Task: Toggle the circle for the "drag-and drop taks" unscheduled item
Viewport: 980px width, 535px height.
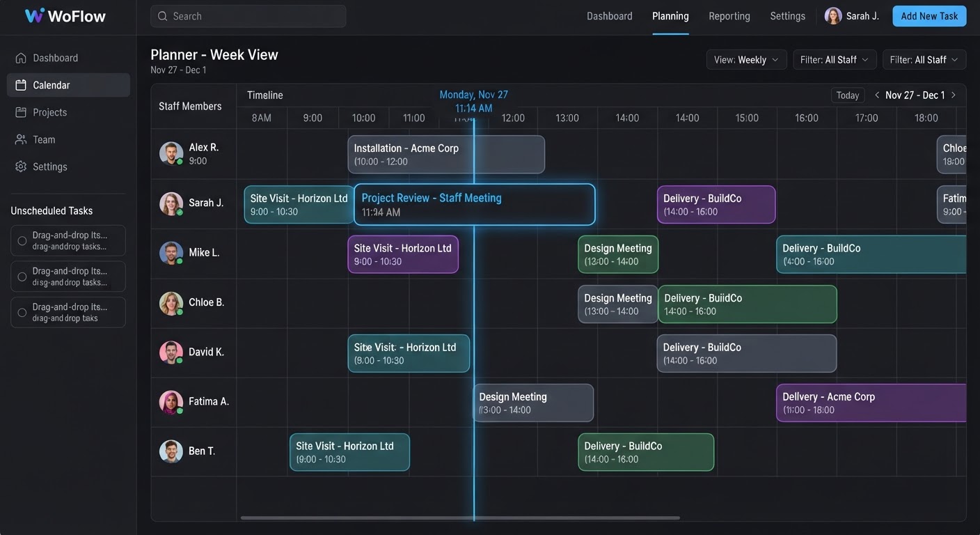Action: pyautogui.click(x=22, y=313)
